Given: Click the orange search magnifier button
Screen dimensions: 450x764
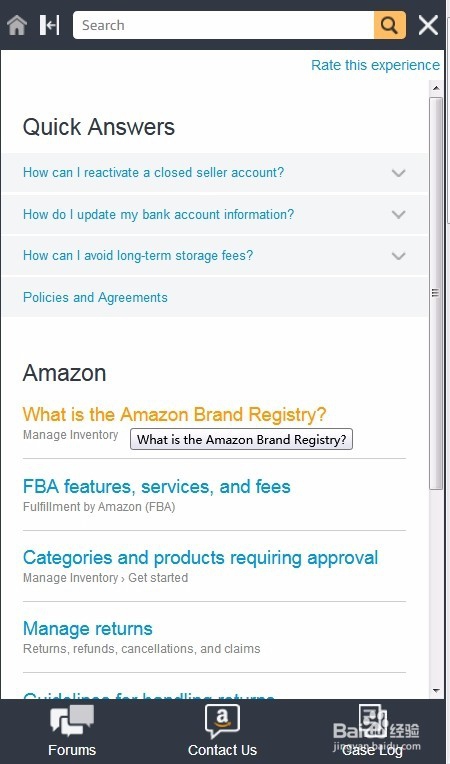Looking at the screenshot, I should click(390, 25).
